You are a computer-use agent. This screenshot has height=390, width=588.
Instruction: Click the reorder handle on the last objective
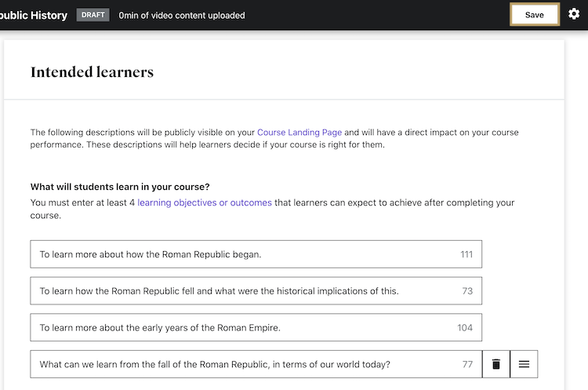click(x=524, y=364)
